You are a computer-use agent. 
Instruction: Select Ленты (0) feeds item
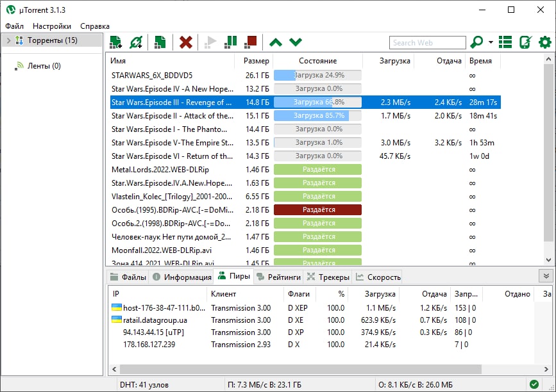pos(44,66)
